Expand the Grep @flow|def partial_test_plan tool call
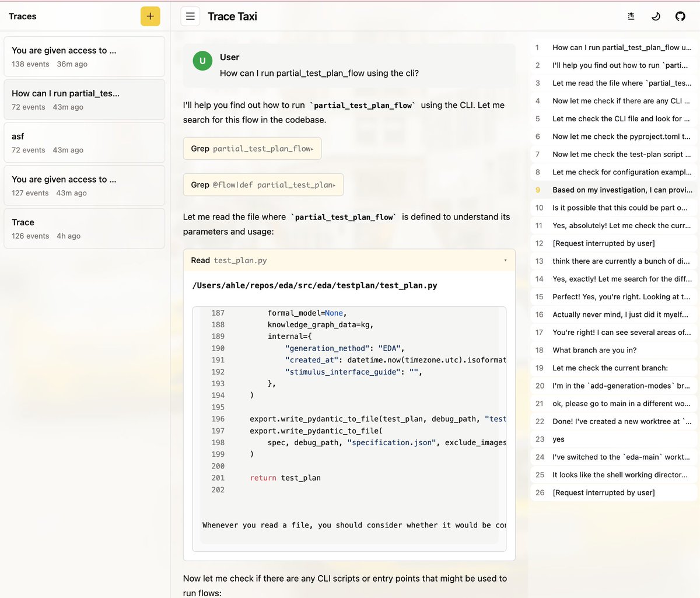Image resolution: width=700 pixels, height=598 pixels. [x=263, y=185]
